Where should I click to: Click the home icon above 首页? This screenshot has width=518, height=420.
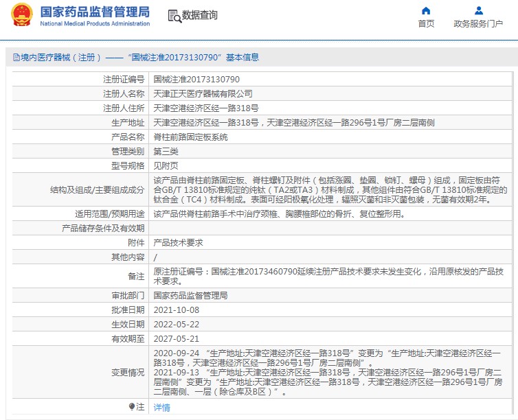point(426,10)
